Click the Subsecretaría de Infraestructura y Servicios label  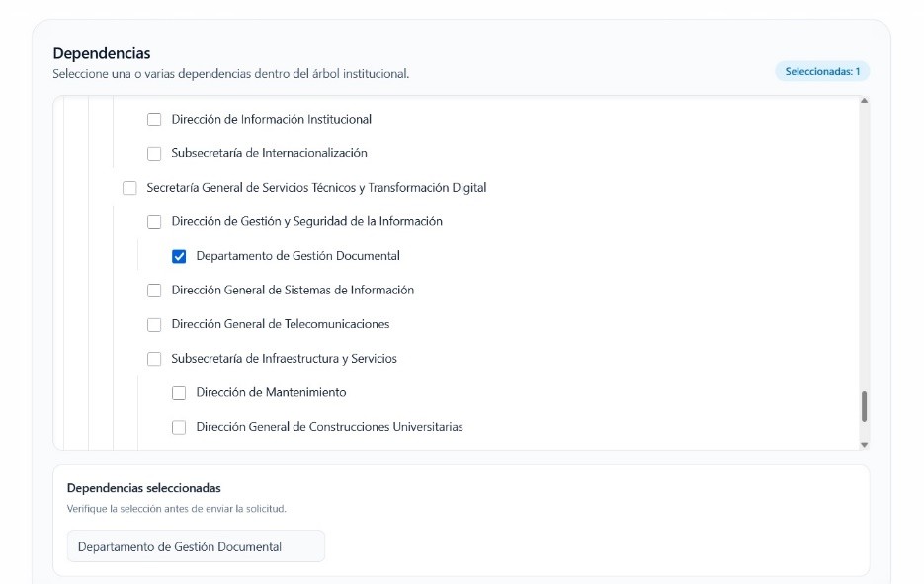click(x=284, y=359)
